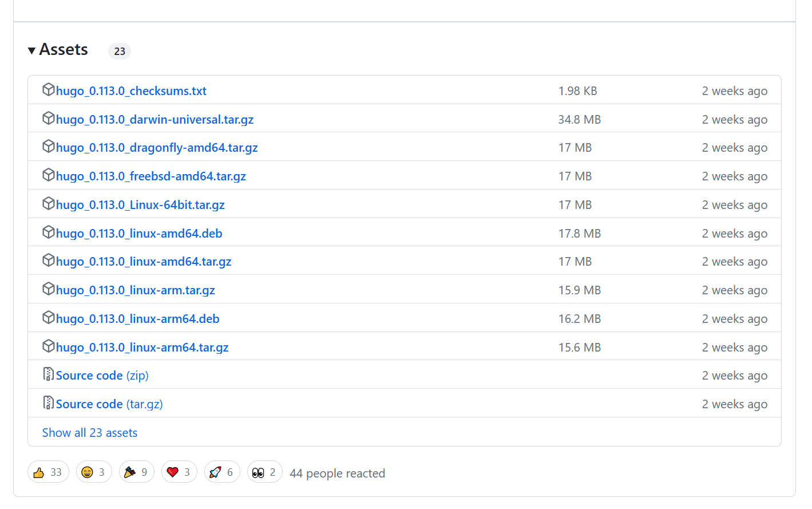Toggle the red heart reaction

pyautogui.click(x=179, y=472)
